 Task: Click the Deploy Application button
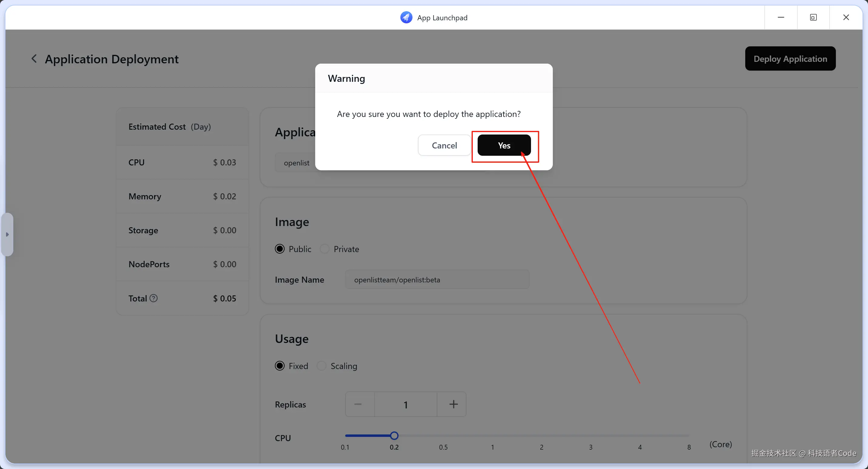point(790,59)
